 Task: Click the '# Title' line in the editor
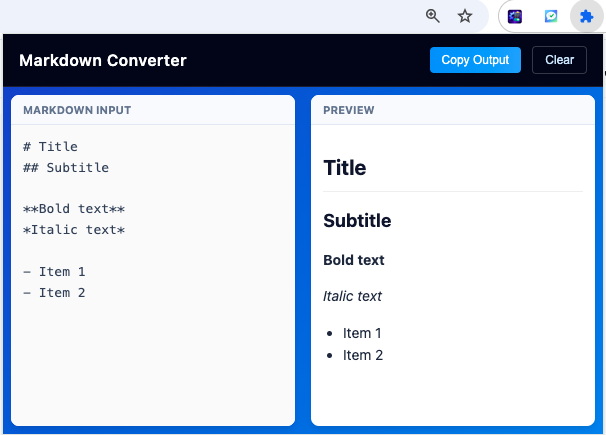click(50, 147)
